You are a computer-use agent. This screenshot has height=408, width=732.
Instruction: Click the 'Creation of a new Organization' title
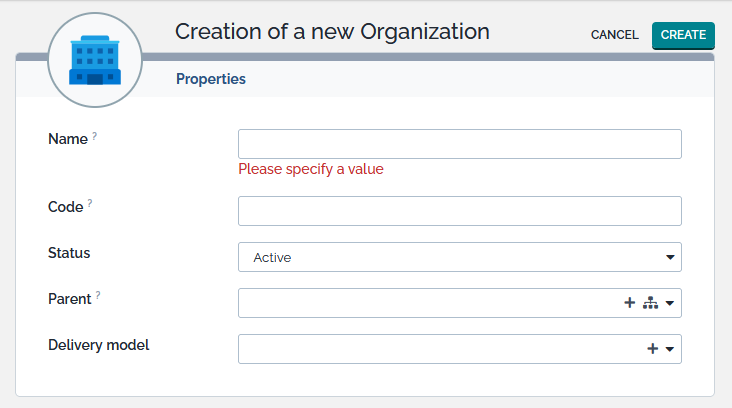[x=332, y=31]
